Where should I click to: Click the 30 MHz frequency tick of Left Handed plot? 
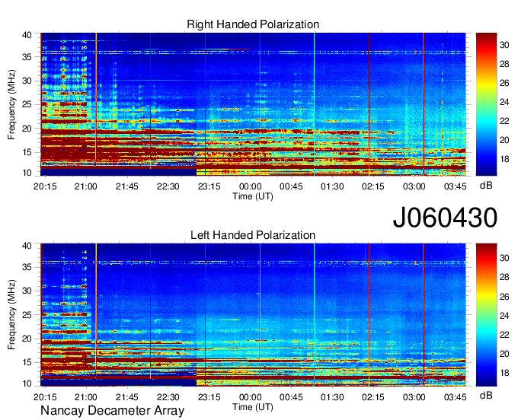pyautogui.click(x=27, y=291)
